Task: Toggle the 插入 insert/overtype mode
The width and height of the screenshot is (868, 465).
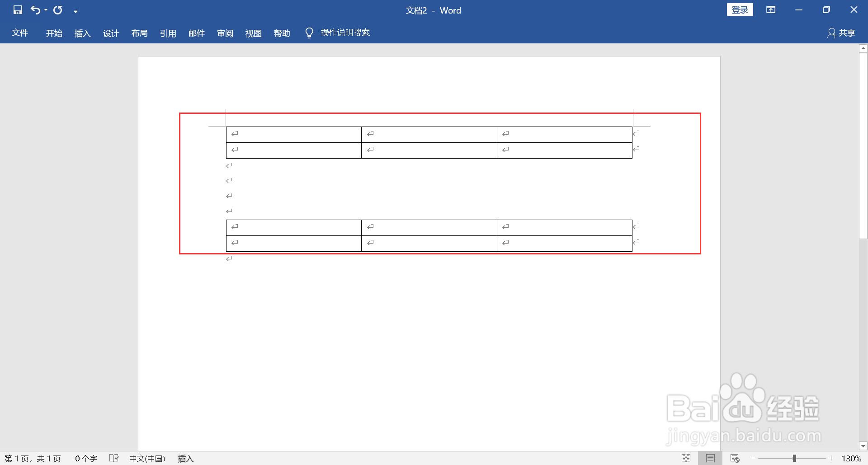Action: 185,459
